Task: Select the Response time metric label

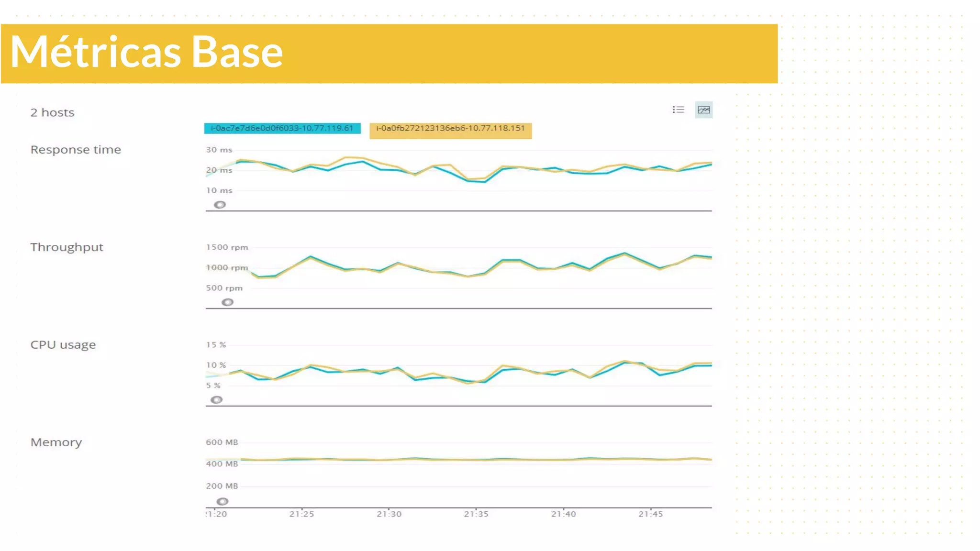Action: point(76,150)
